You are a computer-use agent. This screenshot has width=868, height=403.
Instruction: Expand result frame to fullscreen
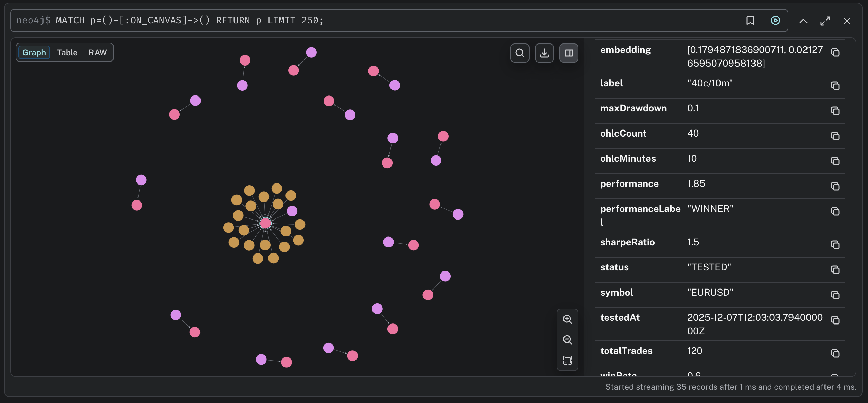click(825, 21)
